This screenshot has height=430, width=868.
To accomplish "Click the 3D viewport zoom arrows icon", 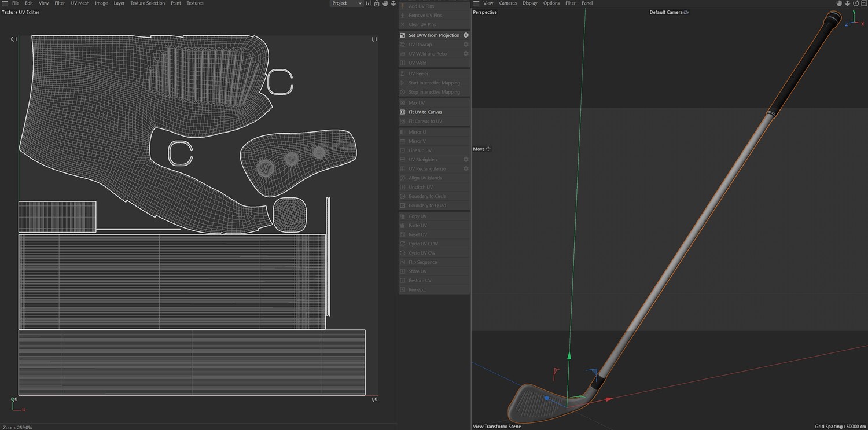I will [x=847, y=3].
